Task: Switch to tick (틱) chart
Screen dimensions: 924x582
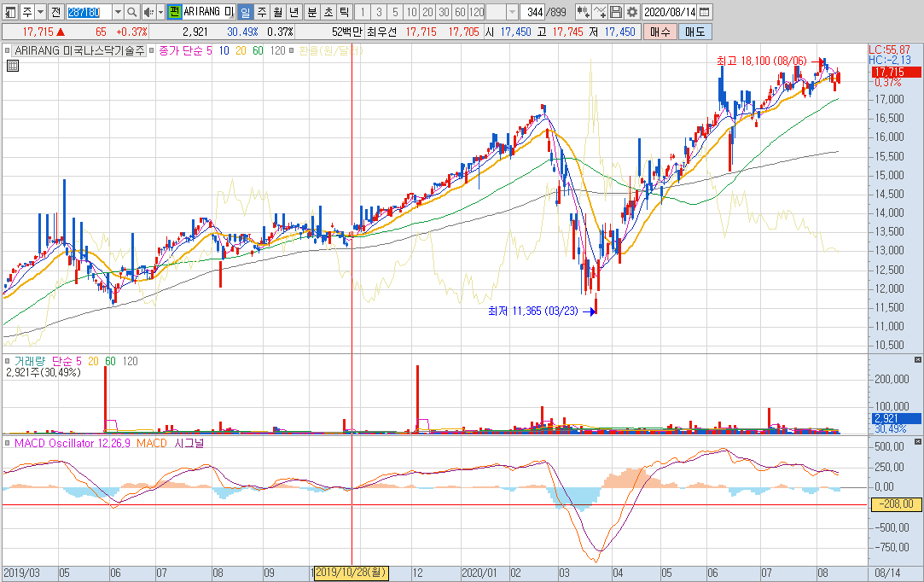Action: click(x=345, y=12)
